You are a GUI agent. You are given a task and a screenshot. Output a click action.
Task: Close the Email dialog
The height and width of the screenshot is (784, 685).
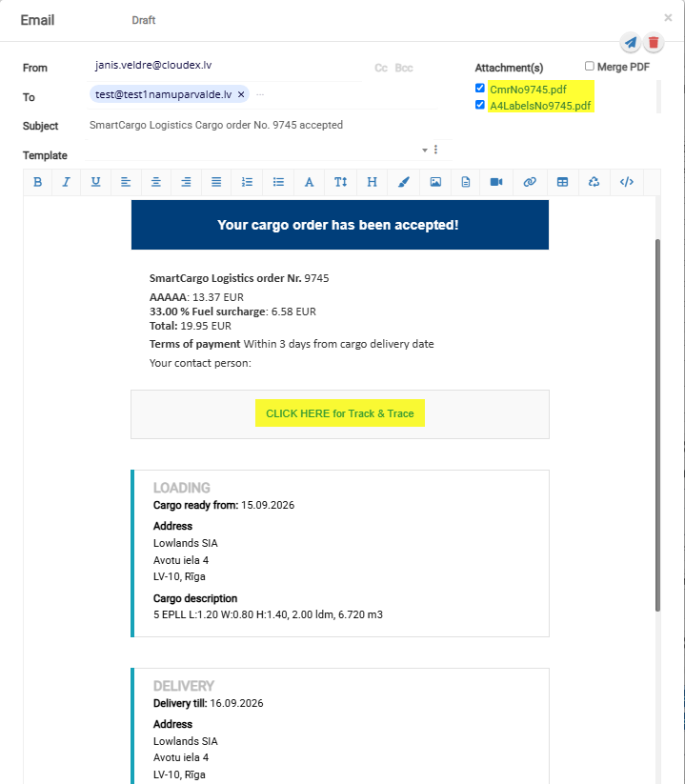click(668, 18)
